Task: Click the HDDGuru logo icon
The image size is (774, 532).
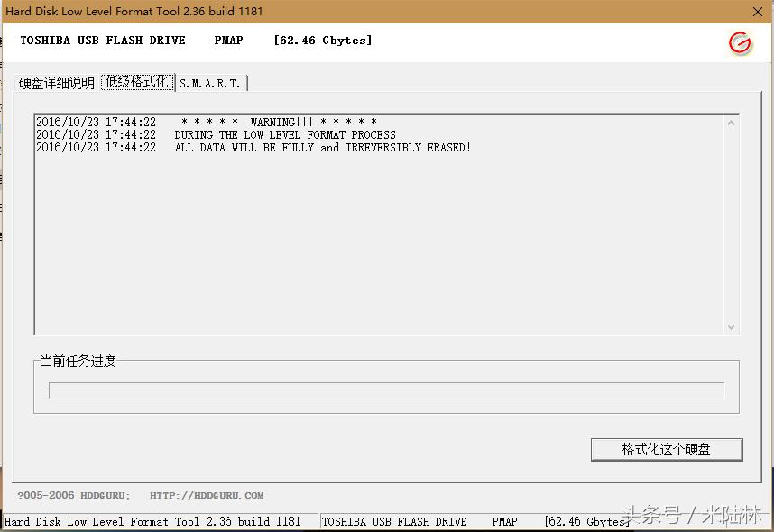Action: pyautogui.click(x=740, y=42)
